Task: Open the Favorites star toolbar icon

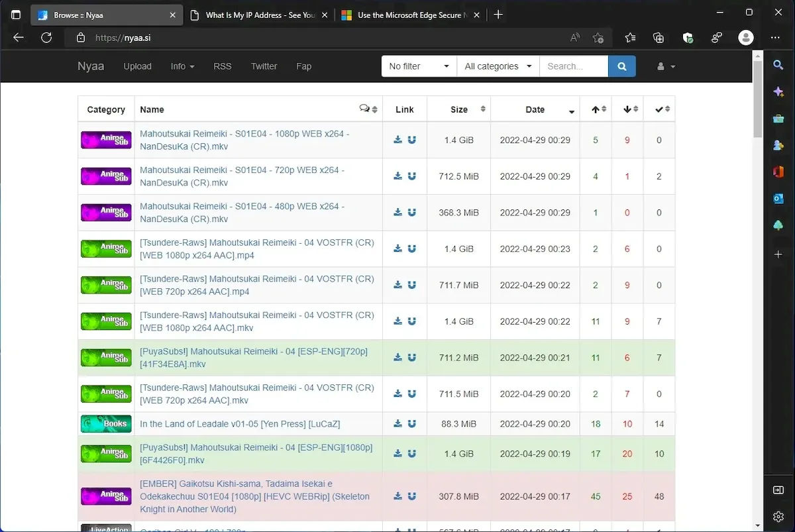Action: pyautogui.click(x=629, y=38)
